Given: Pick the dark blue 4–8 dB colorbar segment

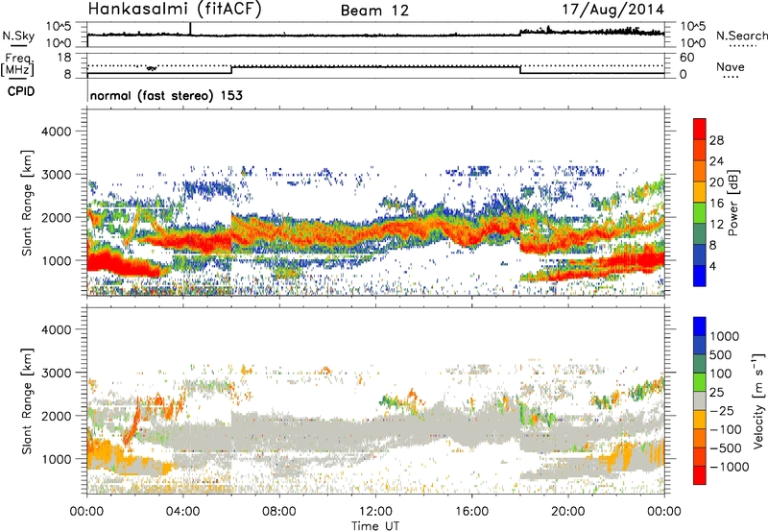Looking at the screenshot, I should tap(700, 254).
